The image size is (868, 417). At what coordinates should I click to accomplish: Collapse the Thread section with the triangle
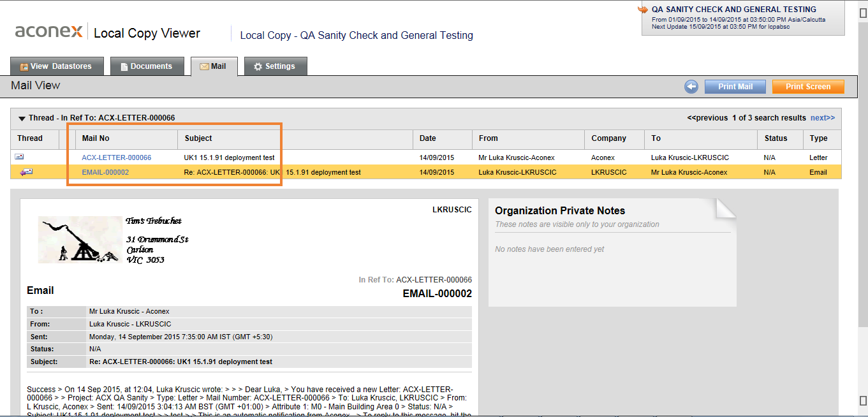point(22,118)
